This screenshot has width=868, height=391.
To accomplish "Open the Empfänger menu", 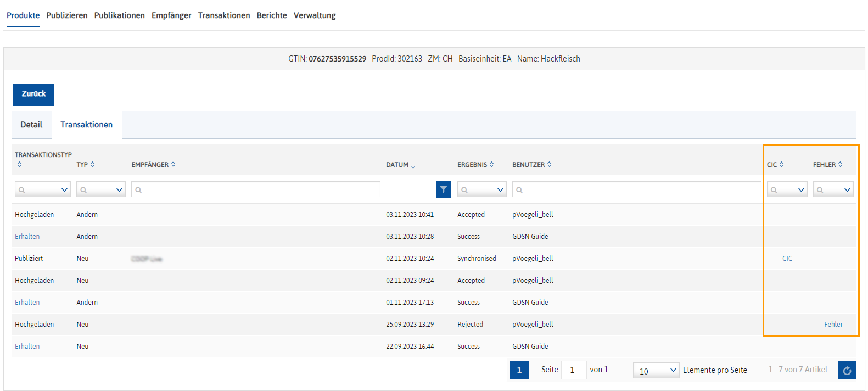I will (x=171, y=15).
